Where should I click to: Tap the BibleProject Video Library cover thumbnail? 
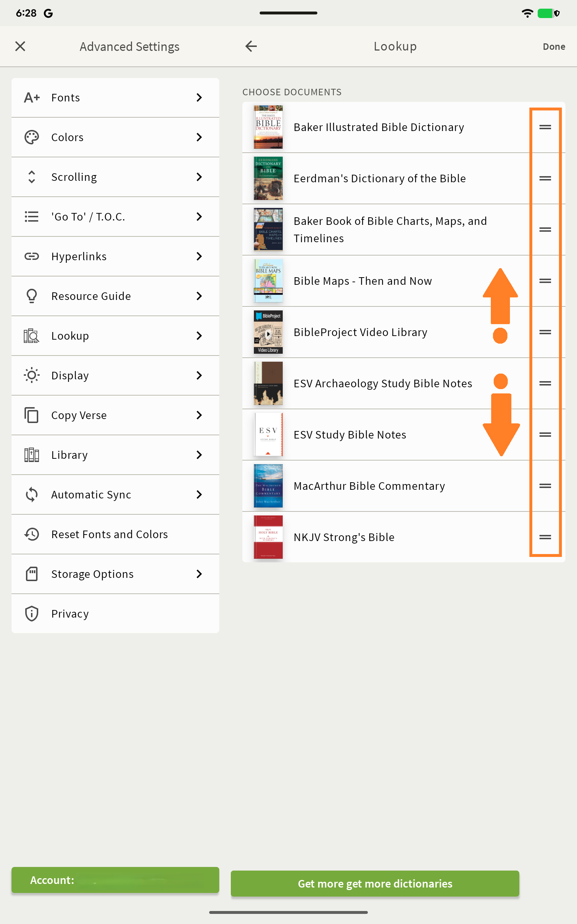(x=268, y=332)
